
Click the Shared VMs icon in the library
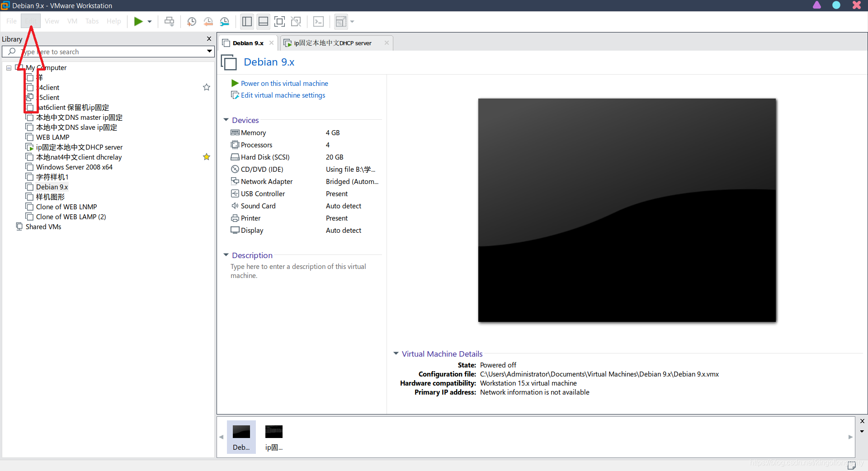(x=19, y=226)
